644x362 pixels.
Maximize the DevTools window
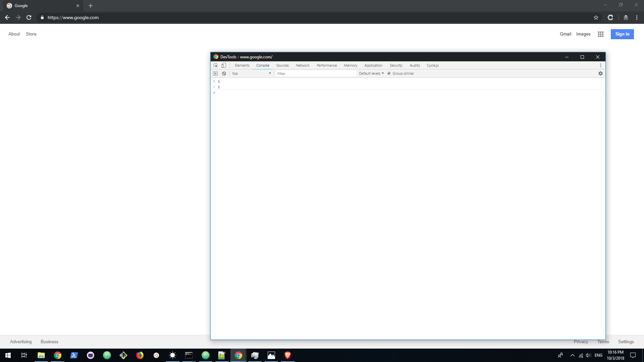coord(582,57)
